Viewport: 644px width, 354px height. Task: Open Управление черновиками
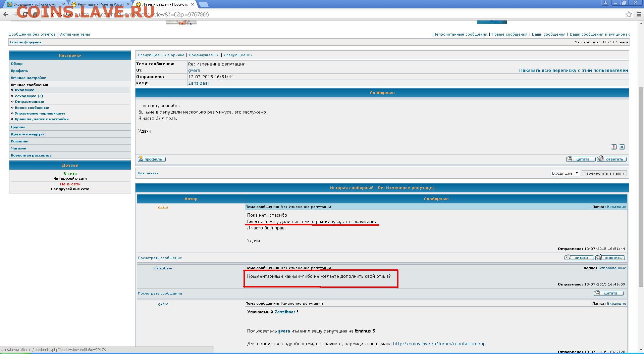click(x=40, y=114)
